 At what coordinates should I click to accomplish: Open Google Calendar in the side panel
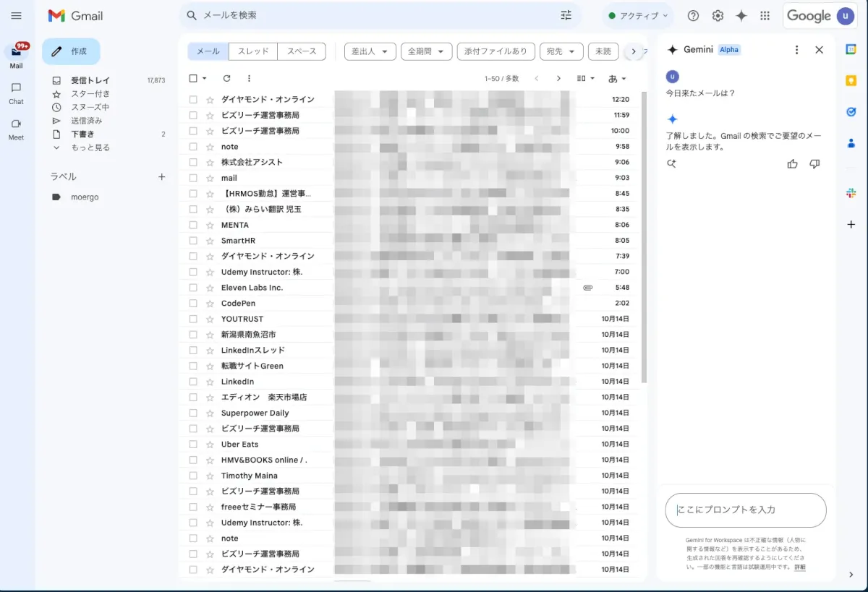coord(851,49)
